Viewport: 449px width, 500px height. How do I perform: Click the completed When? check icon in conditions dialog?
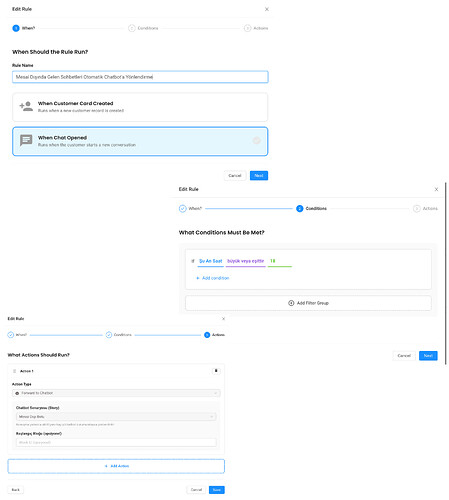(x=183, y=209)
